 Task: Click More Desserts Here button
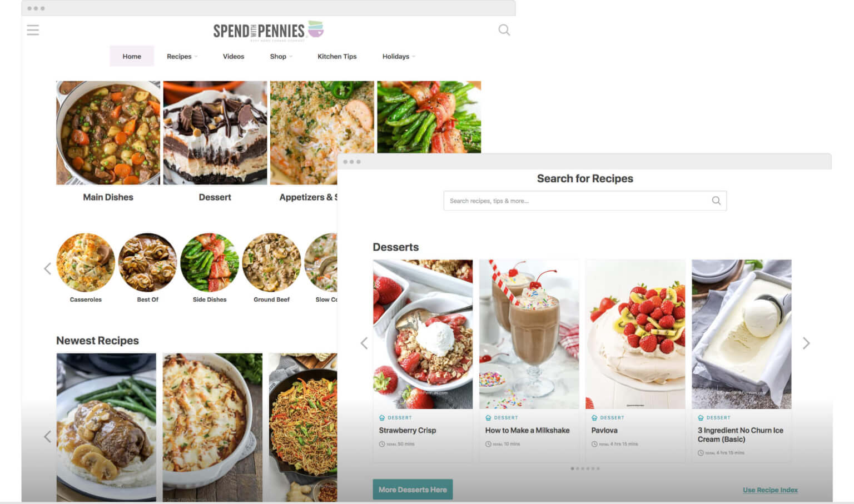click(x=413, y=490)
